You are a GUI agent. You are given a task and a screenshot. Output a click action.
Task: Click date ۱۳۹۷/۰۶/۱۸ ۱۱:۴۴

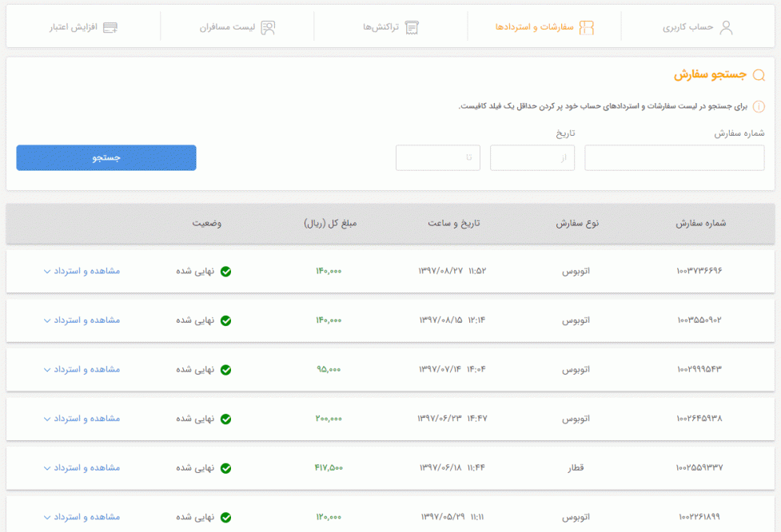click(452, 468)
